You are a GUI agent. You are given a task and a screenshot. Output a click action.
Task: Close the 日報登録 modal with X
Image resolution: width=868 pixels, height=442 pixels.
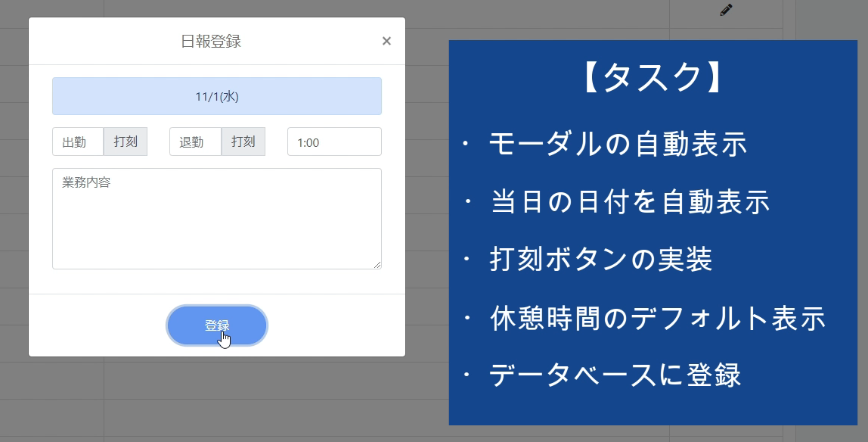tap(386, 41)
